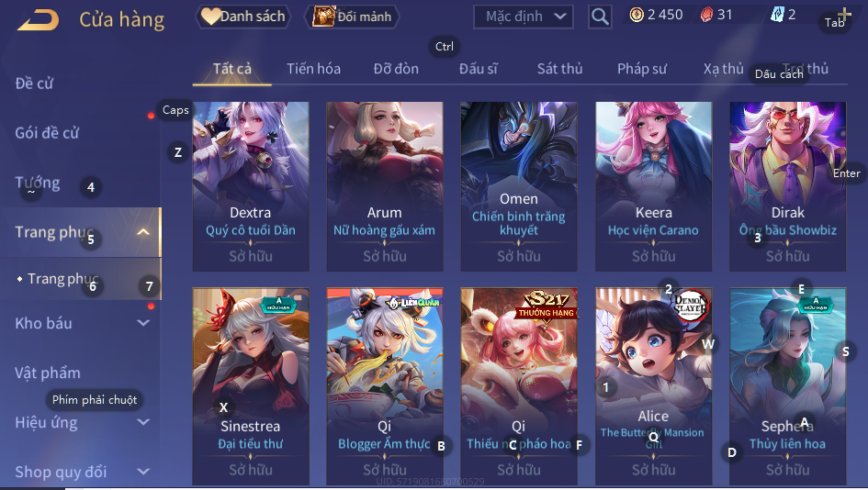Open the Mặc định sort dropdown
Screen dimensions: 868x490
[524, 17]
